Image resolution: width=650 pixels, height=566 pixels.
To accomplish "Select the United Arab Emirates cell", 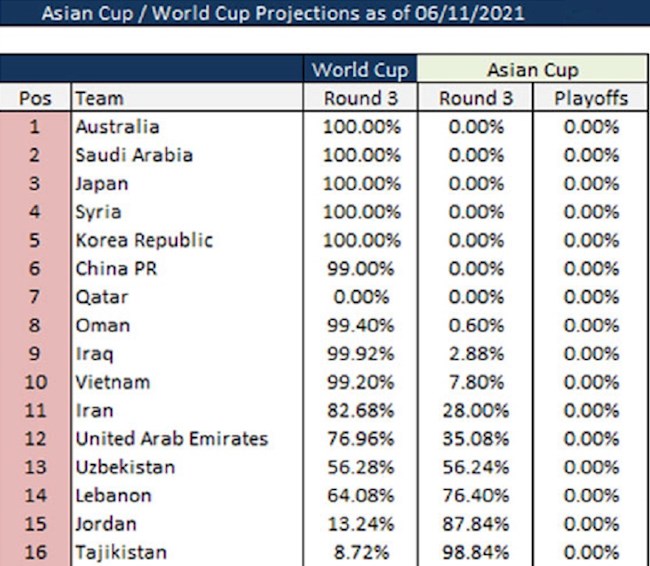I will pos(172,439).
